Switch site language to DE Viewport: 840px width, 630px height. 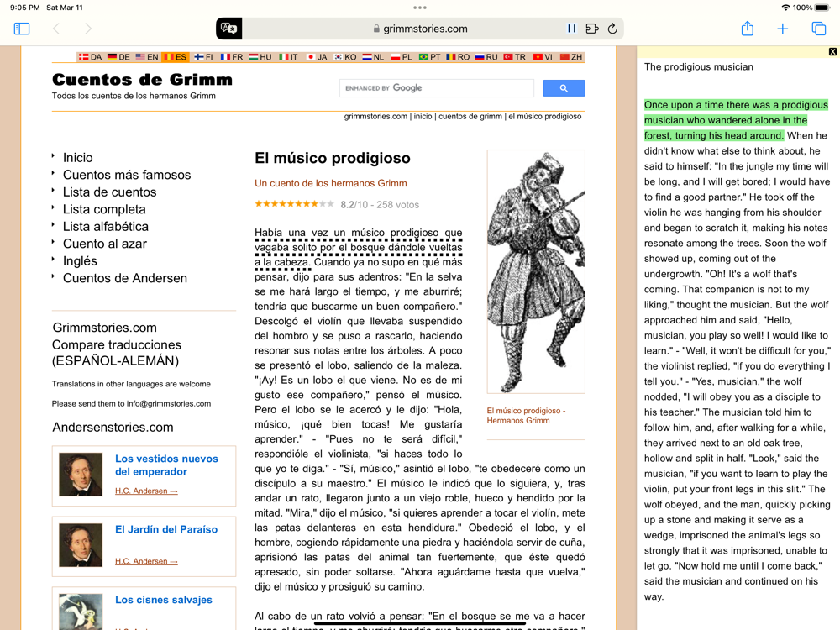coord(118,57)
